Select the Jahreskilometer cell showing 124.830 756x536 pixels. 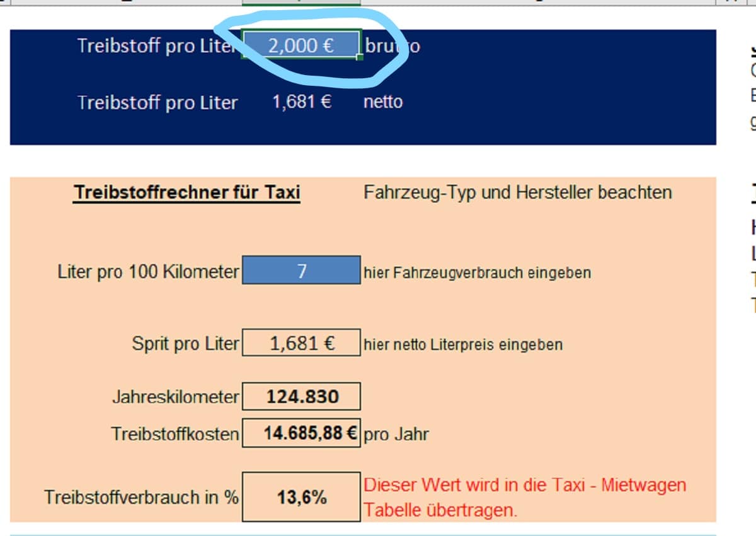point(301,397)
